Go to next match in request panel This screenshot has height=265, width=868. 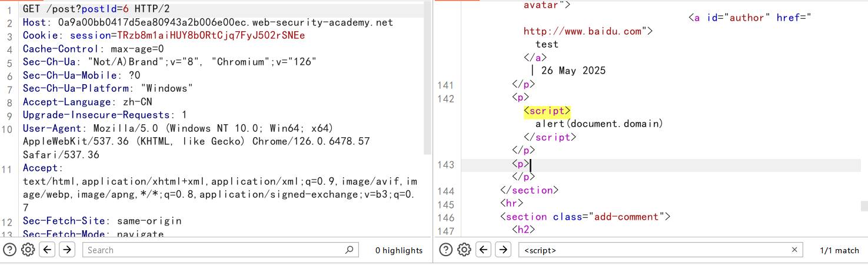click(x=67, y=250)
